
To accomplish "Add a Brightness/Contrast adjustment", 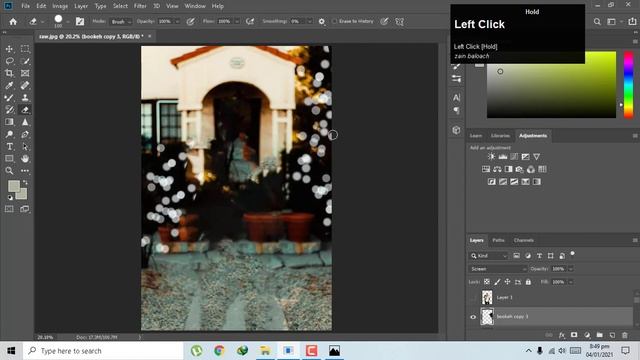I will pos(491,157).
